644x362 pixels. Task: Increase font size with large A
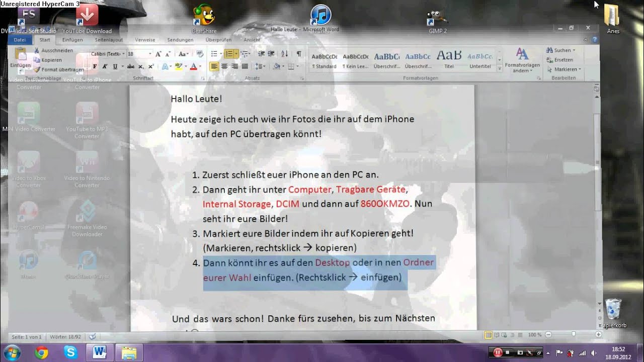(x=158, y=54)
